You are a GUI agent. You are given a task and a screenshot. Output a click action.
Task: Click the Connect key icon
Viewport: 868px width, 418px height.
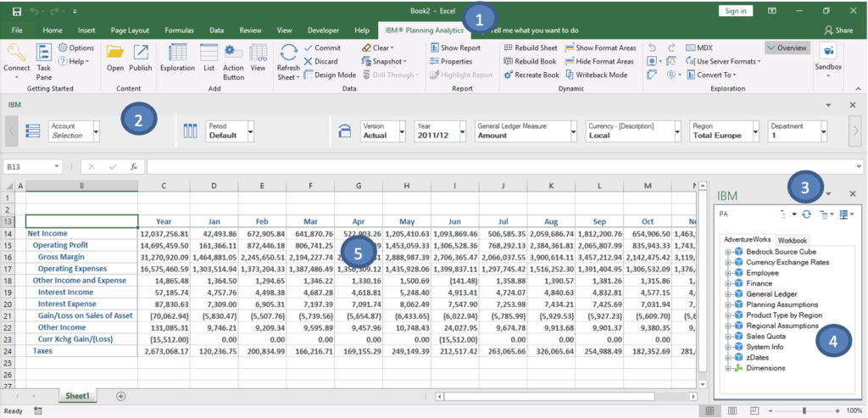click(16, 53)
